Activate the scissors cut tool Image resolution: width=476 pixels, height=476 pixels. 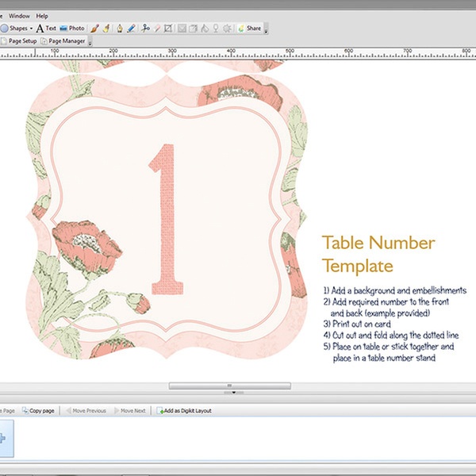[x=145, y=28]
